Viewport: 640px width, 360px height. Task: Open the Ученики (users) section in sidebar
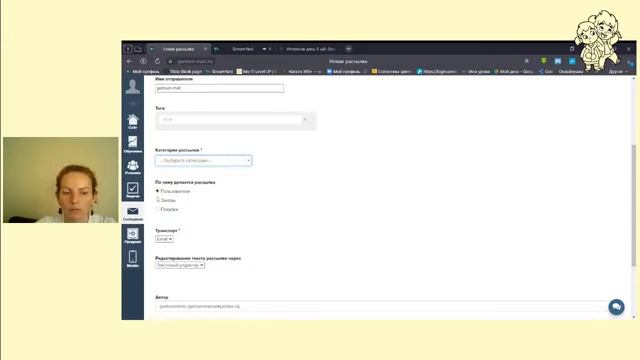point(133,167)
